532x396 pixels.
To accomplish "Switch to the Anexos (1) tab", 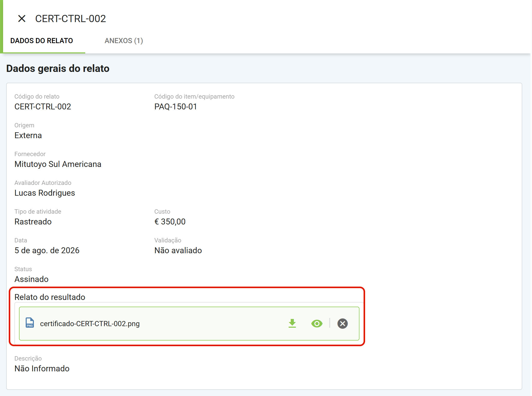I will point(124,41).
